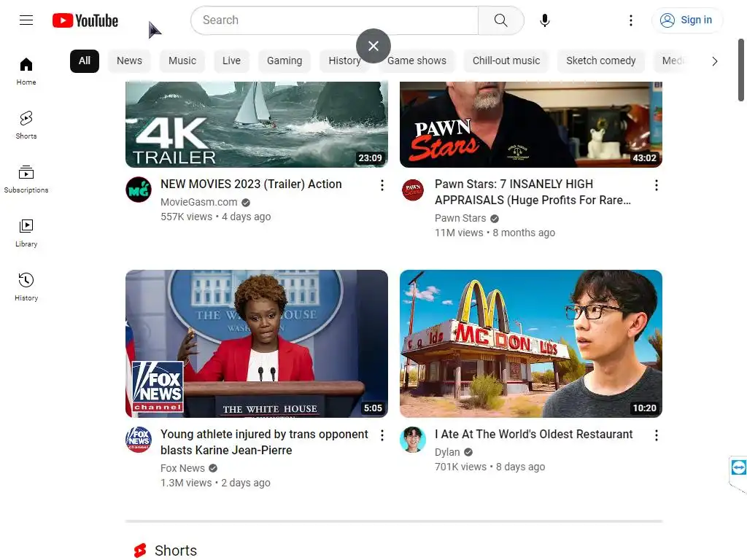This screenshot has width=747, height=560.
Task: Open the 4K Trailer video thumbnail
Action: coord(257,124)
